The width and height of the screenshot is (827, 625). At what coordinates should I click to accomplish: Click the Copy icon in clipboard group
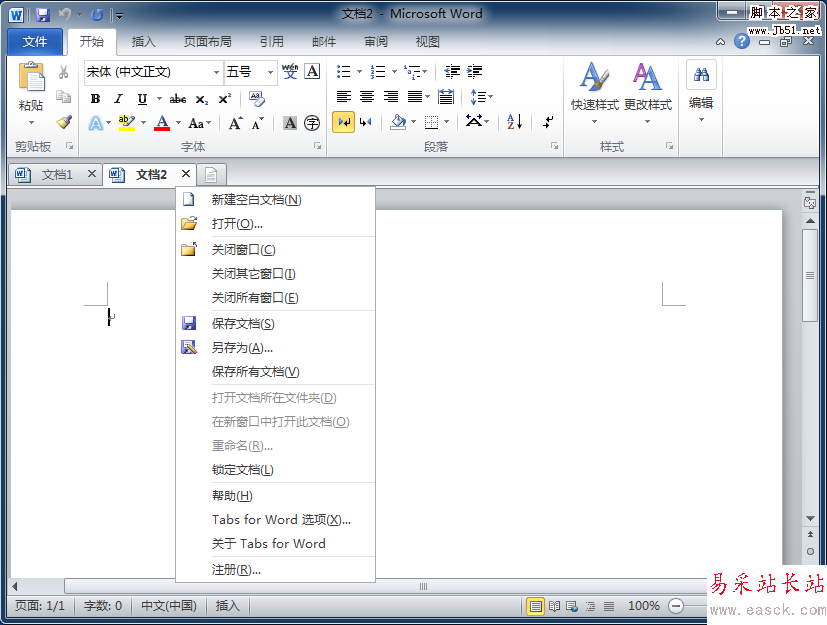point(63,97)
